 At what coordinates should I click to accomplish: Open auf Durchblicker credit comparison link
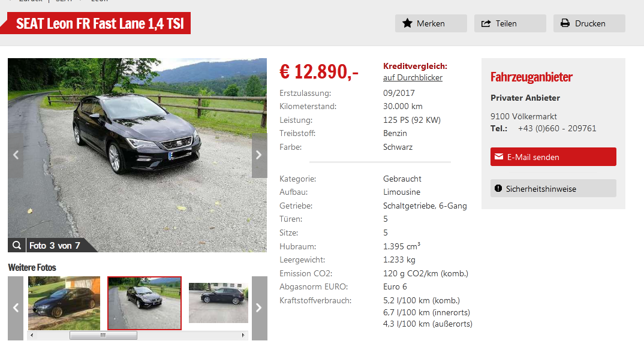click(x=413, y=77)
